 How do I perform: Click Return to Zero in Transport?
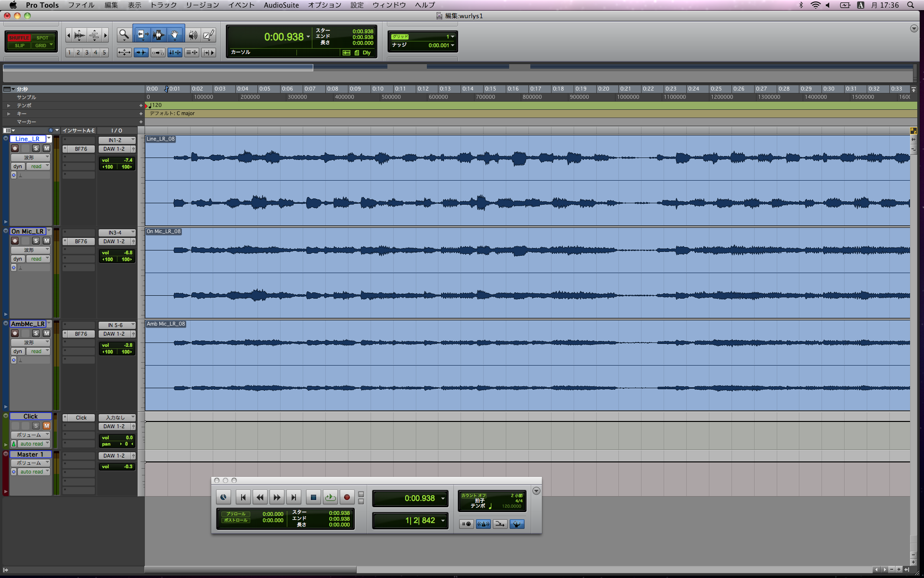click(x=243, y=497)
